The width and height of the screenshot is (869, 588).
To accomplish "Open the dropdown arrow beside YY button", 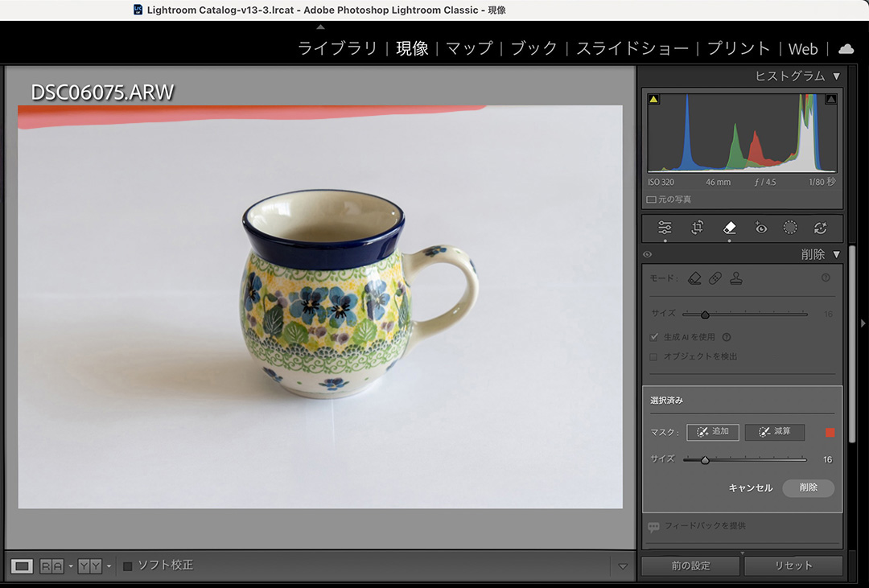I will pyautogui.click(x=109, y=566).
